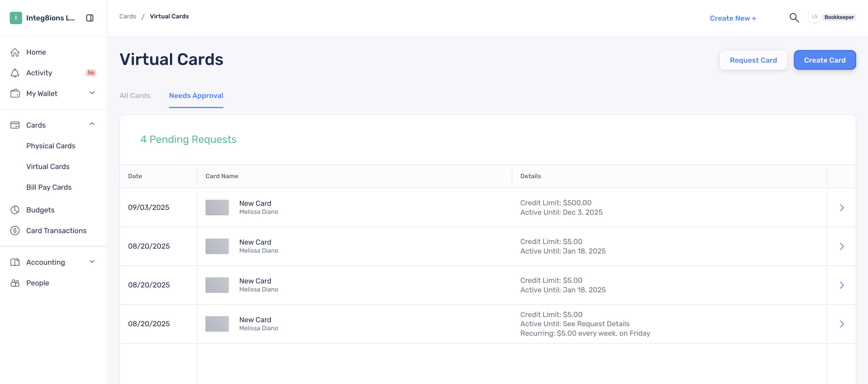The image size is (868, 384).
Task: Click 'Recurring: $5.00 every week, on Friday'
Action: pyautogui.click(x=585, y=333)
